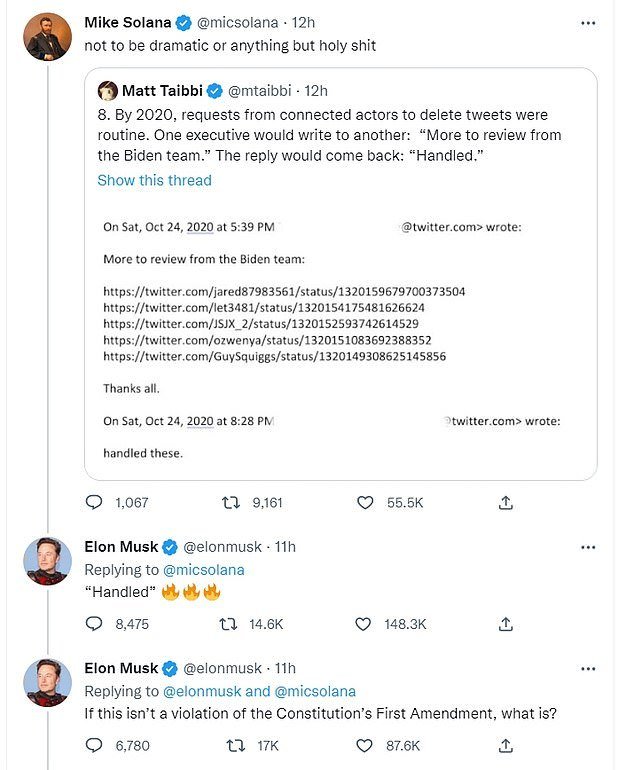Share the First Amendment tweet
The image size is (634, 770).
coord(506,745)
